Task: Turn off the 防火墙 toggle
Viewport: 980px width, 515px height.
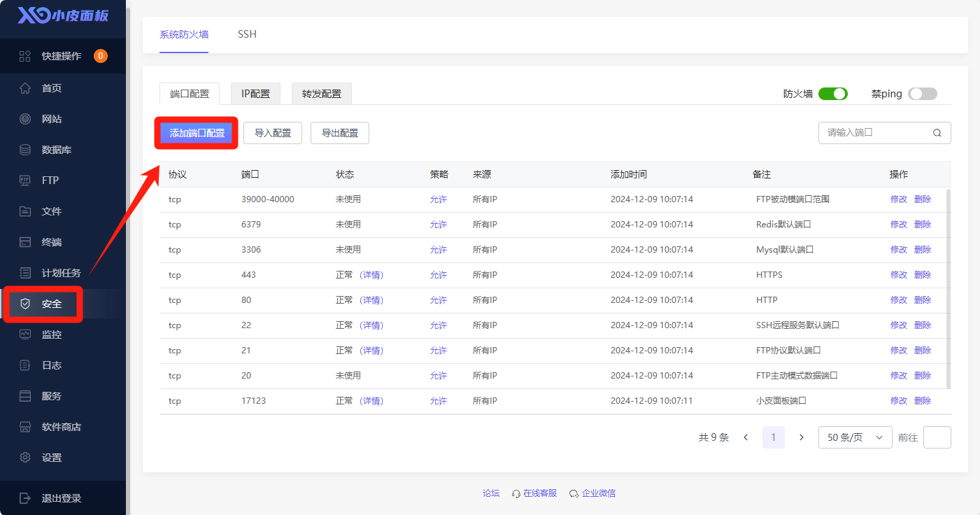Action: click(x=832, y=94)
